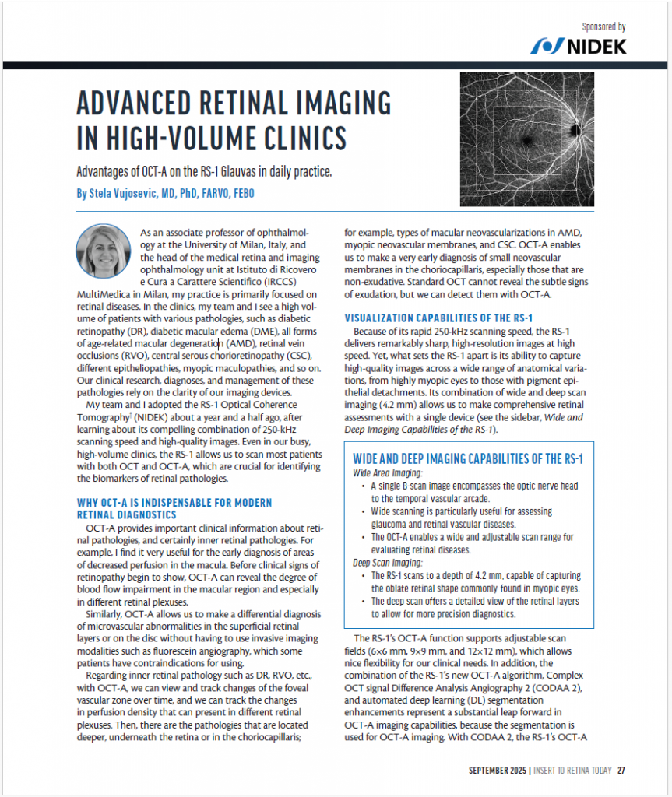
Task: Click the subtitle "Advantages of OCT-A on the RS-1 Glauvas"
Action: point(204,172)
